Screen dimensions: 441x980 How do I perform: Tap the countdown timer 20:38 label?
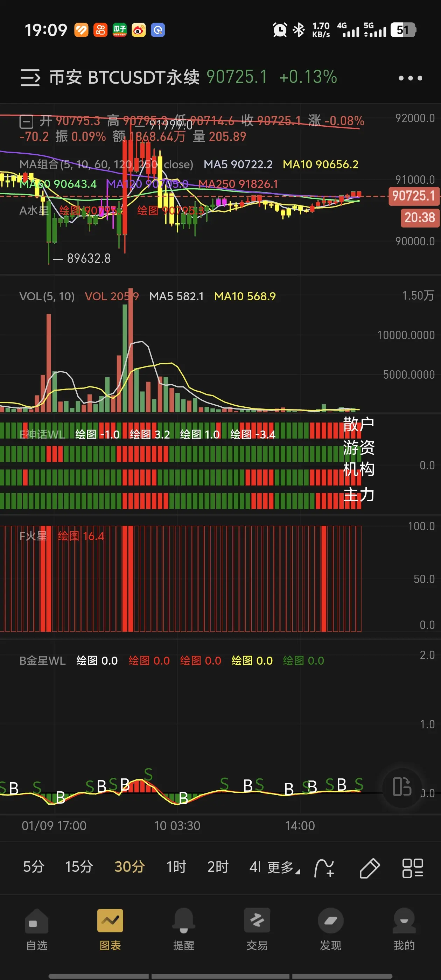[x=419, y=218]
